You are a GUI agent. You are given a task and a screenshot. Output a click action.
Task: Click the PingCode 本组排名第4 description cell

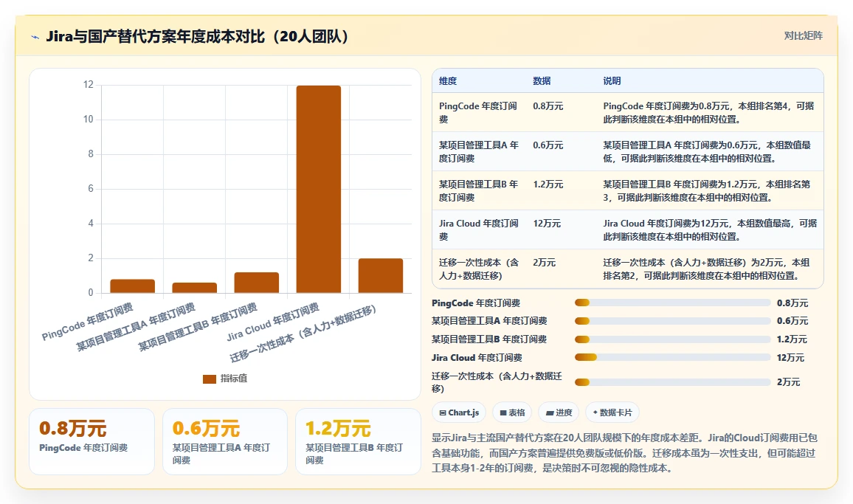coord(709,113)
